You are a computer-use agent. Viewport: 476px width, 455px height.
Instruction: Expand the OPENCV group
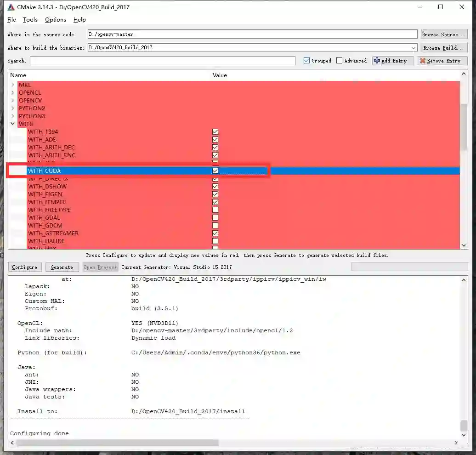[x=13, y=100]
